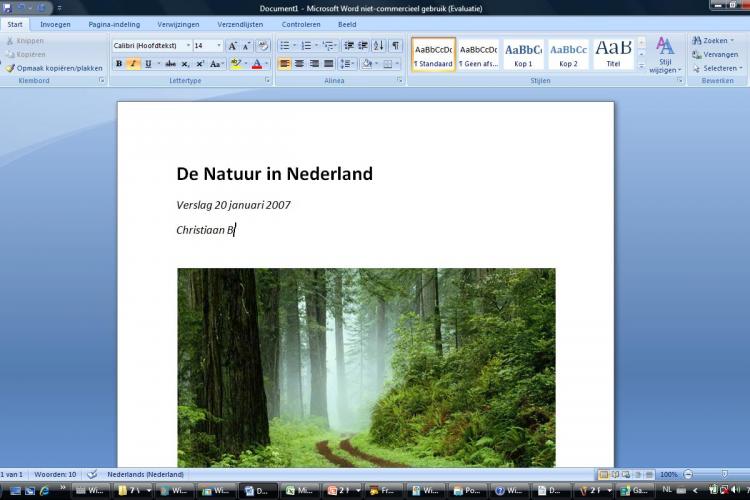Turn off italic formatting
The height and width of the screenshot is (500, 750).
133,64
